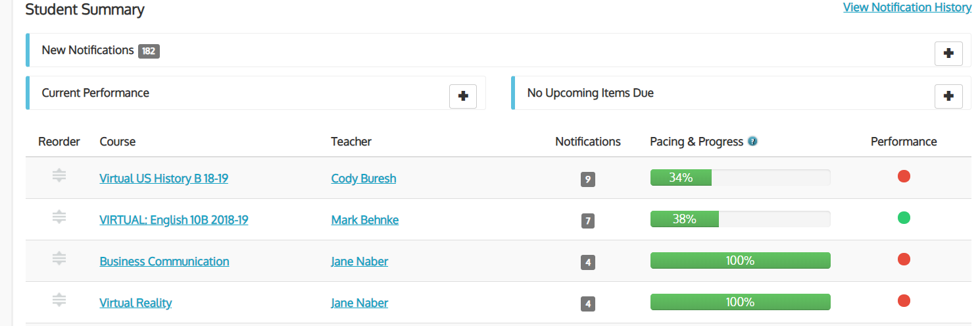
Task: Click reorder handle for Business Communication row
Action: 59,259
